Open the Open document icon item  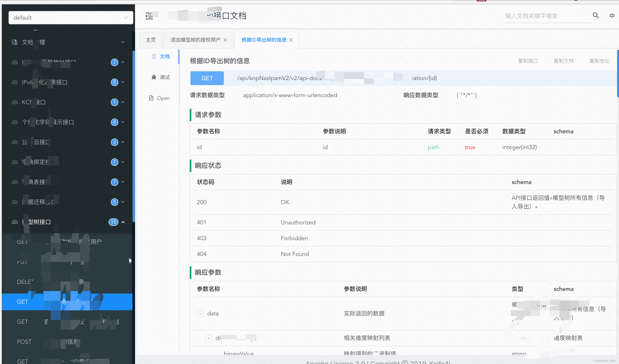coord(151,98)
